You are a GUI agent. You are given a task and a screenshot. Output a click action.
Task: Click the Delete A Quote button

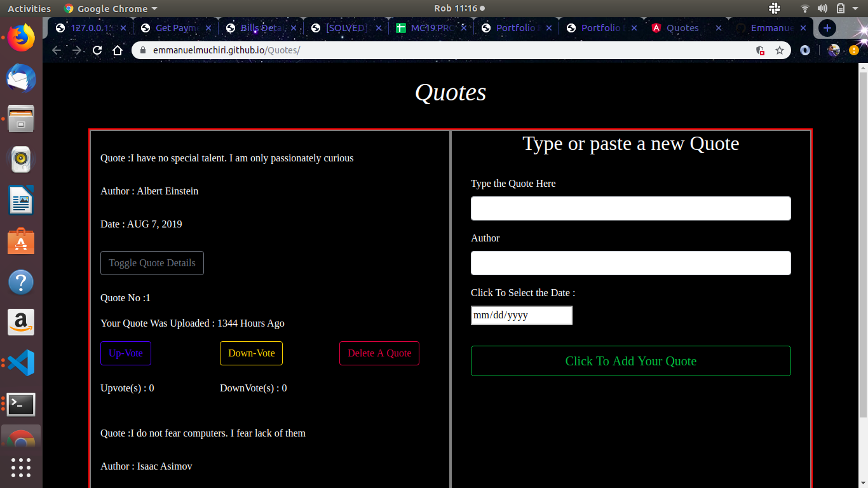pyautogui.click(x=379, y=353)
